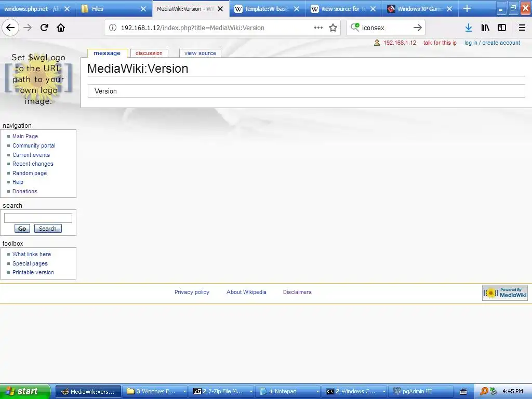Click the wiki logo placeholder image
Viewport: 532px width, 399px height.
click(38, 79)
